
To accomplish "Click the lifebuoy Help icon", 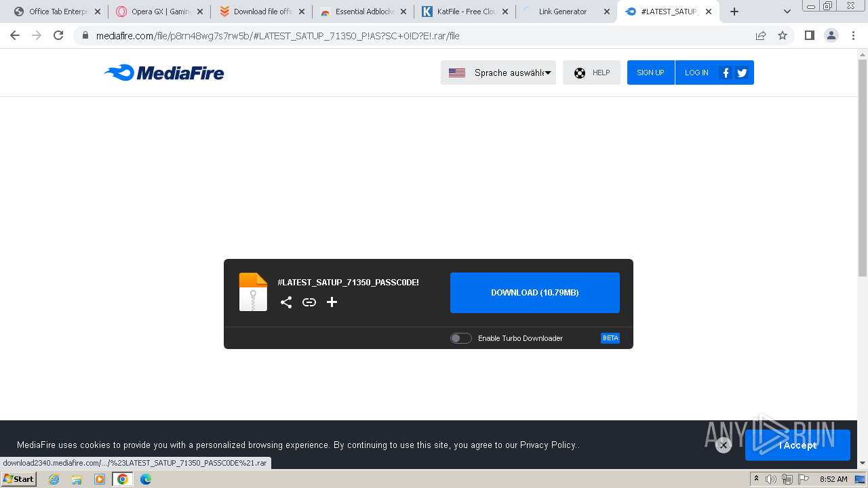I will point(580,73).
